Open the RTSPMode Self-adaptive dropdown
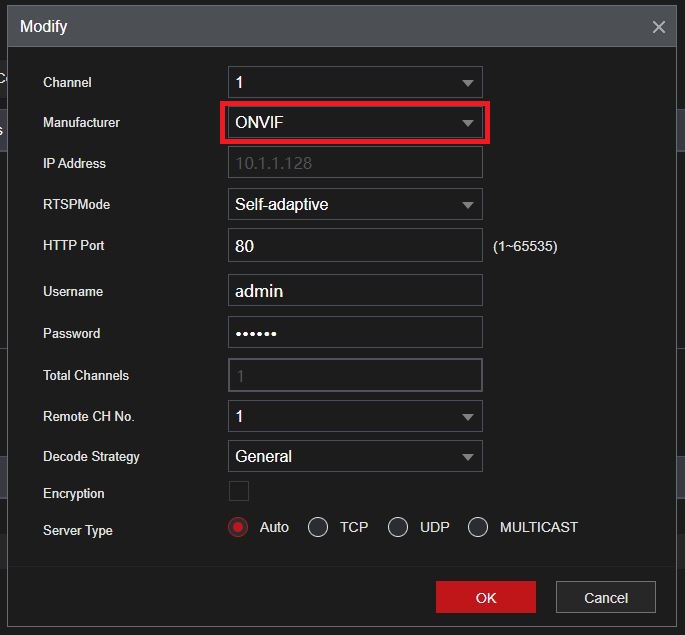Image resolution: width=685 pixels, height=635 pixels. coord(355,204)
